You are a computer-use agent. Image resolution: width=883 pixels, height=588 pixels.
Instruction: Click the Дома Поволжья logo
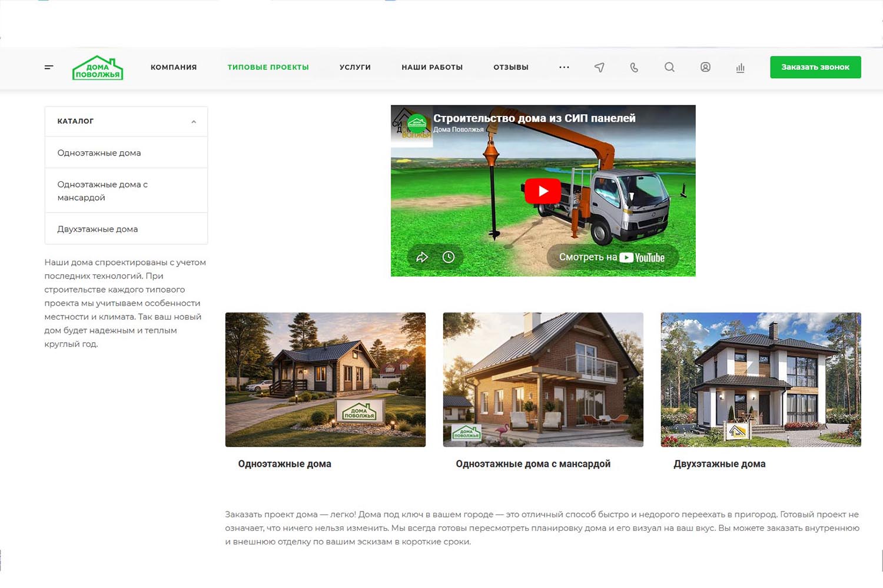click(98, 68)
